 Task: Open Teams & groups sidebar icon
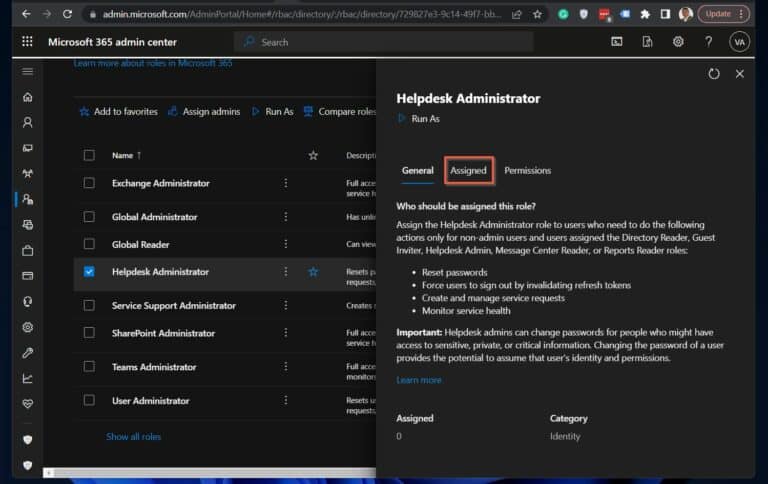click(x=28, y=173)
